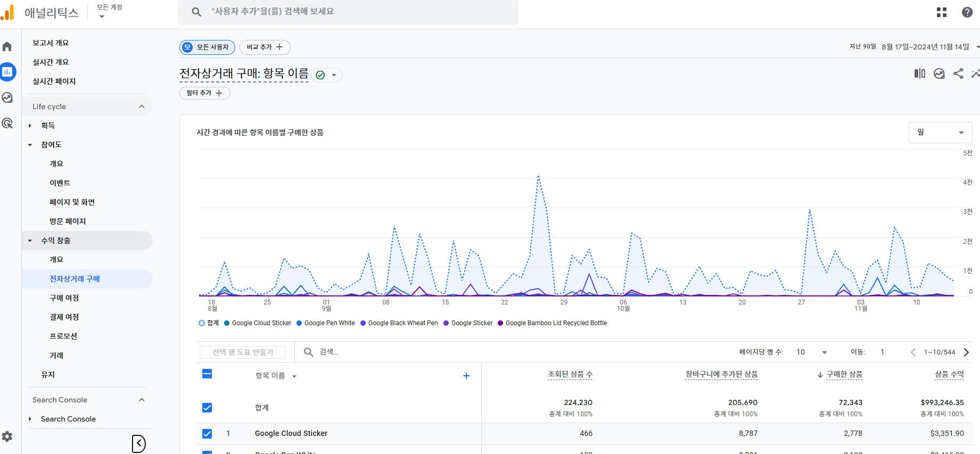The width and height of the screenshot is (980, 454).
Task: Click 선택 행 도표 만들기 button
Action: (x=243, y=352)
